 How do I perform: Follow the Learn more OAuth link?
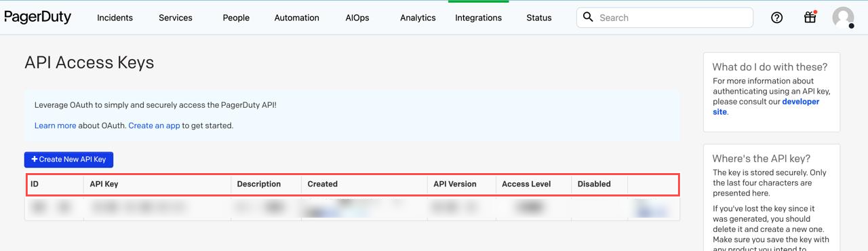(x=55, y=125)
